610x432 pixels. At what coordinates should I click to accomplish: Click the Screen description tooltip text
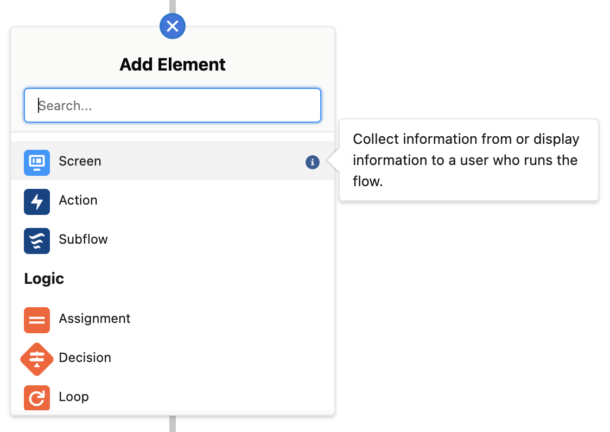(x=466, y=160)
